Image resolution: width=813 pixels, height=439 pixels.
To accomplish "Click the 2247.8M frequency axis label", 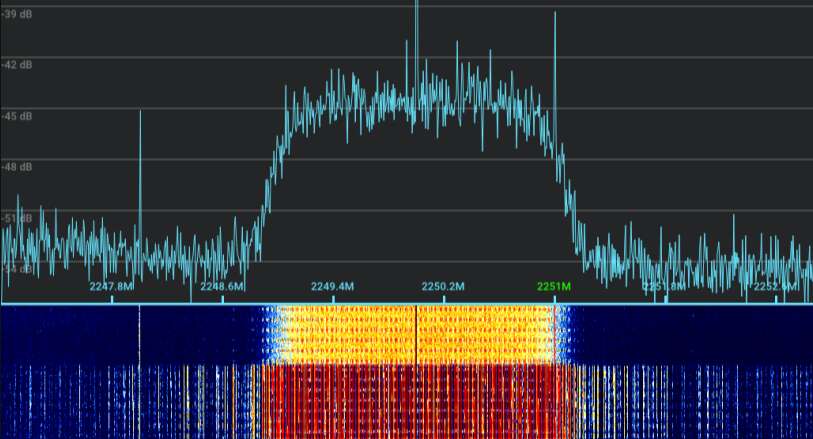I will coord(111,286).
